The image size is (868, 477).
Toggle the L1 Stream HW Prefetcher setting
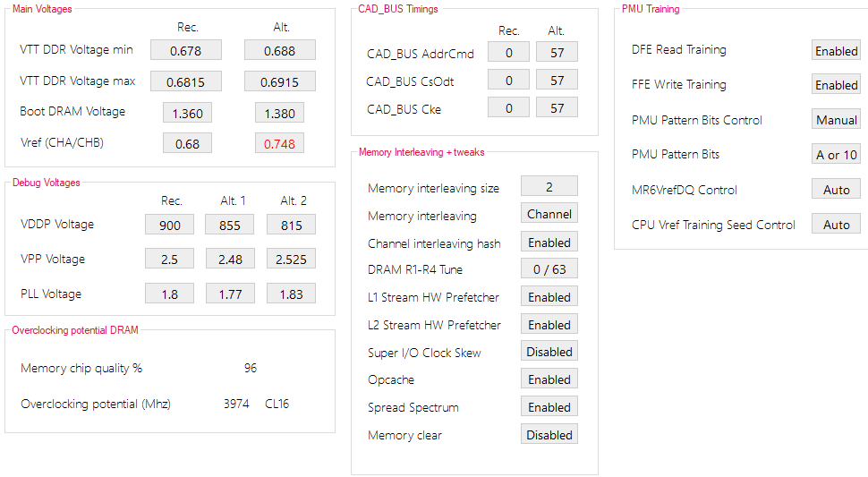[x=549, y=297]
